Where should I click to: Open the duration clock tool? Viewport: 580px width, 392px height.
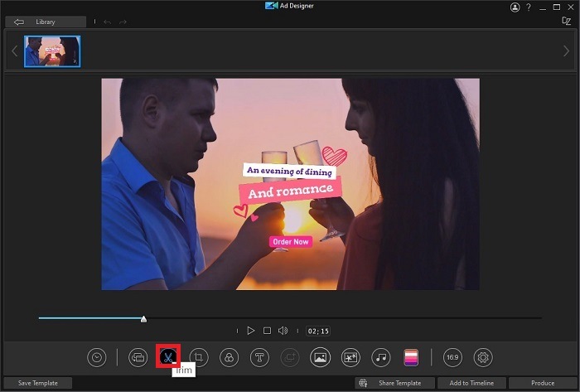98,357
